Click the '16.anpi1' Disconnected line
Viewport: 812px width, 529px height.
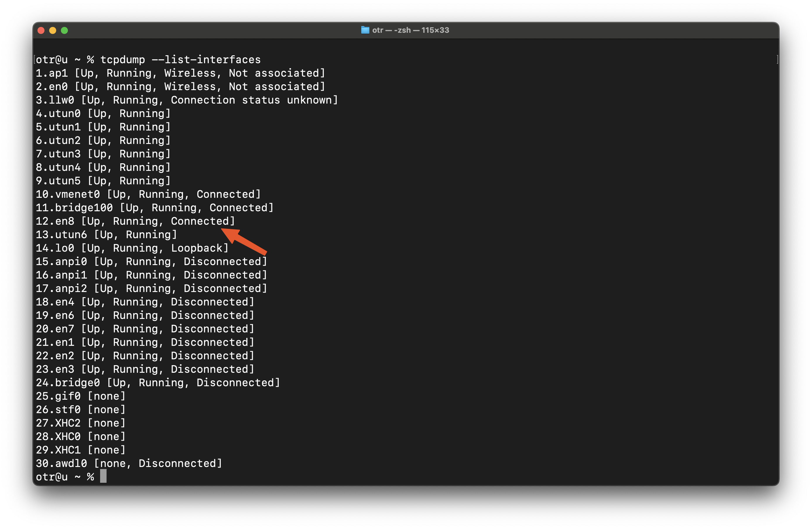pyautogui.click(x=152, y=275)
